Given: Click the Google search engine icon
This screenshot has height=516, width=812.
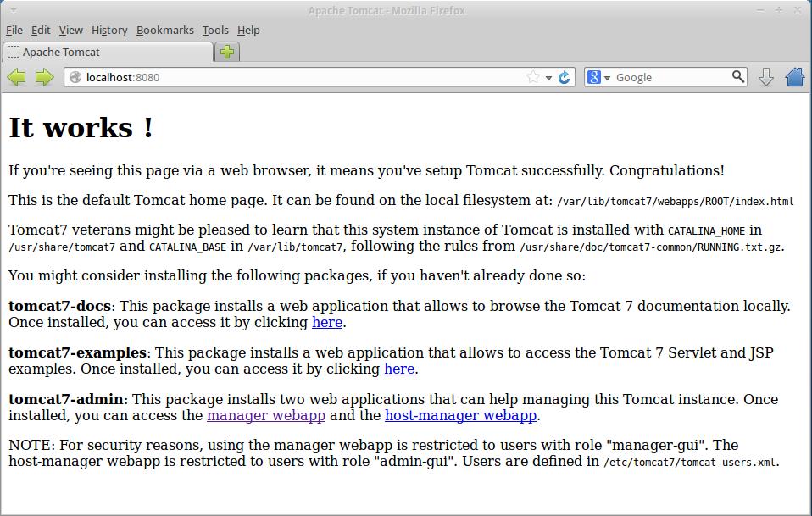Looking at the screenshot, I should pyautogui.click(x=594, y=77).
